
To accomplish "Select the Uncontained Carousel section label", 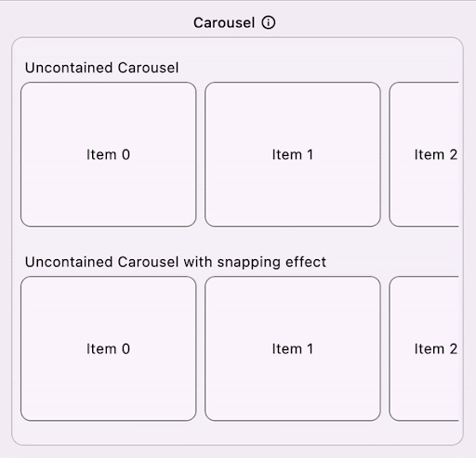I will (101, 68).
